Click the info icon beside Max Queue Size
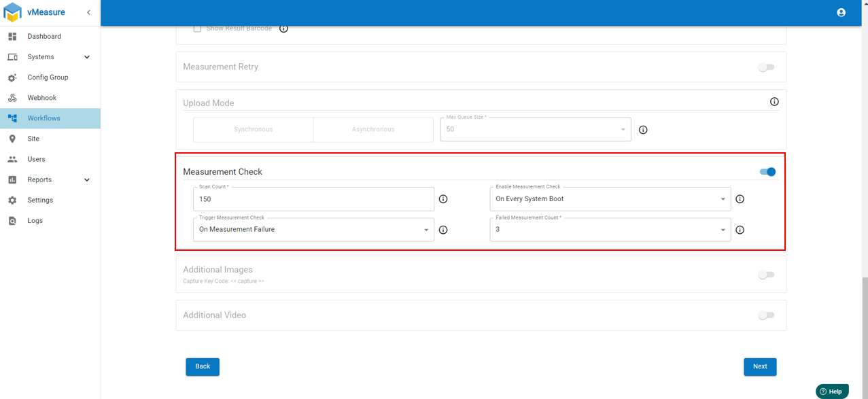The height and width of the screenshot is (399, 868). click(643, 130)
